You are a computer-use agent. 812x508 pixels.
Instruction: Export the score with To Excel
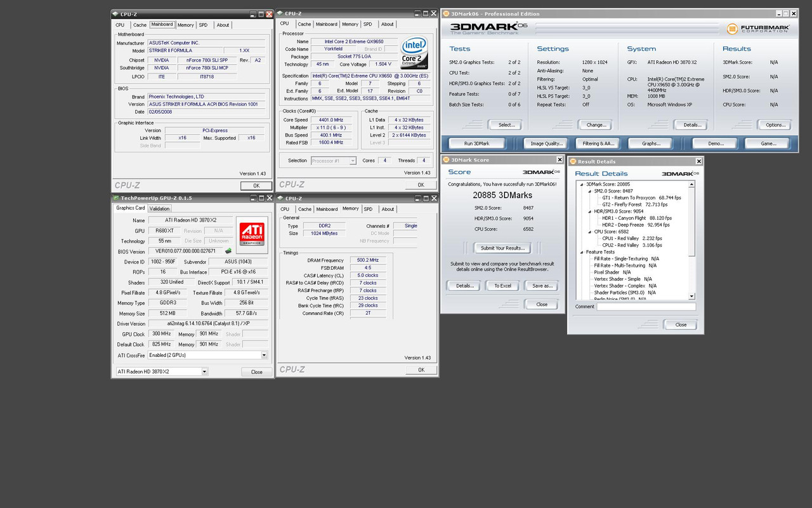[x=503, y=286]
